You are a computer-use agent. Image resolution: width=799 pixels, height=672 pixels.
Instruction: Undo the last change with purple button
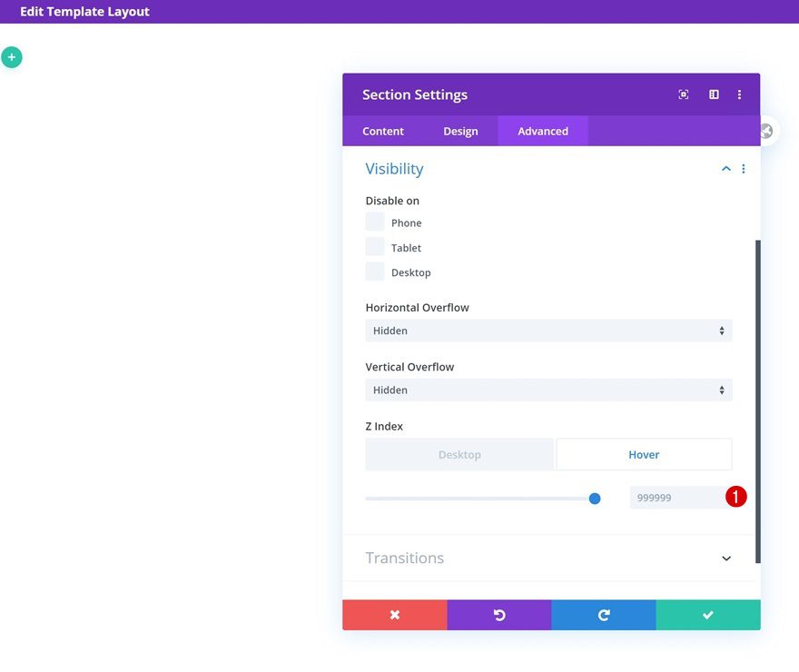(x=498, y=615)
